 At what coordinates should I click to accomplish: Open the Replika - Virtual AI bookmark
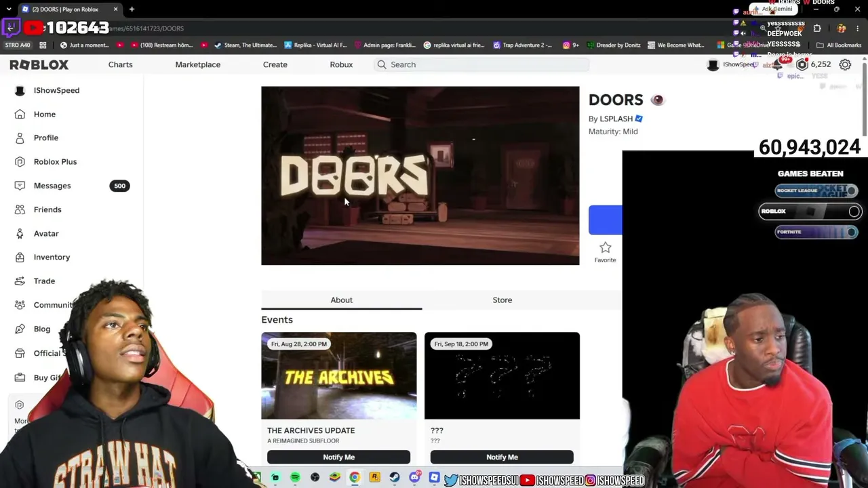pyautogui.click(x=315, y=45)
